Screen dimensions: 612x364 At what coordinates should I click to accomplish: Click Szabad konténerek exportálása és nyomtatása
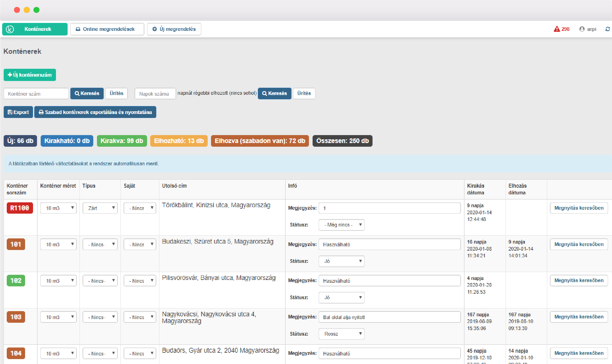(x=95, y=112)
